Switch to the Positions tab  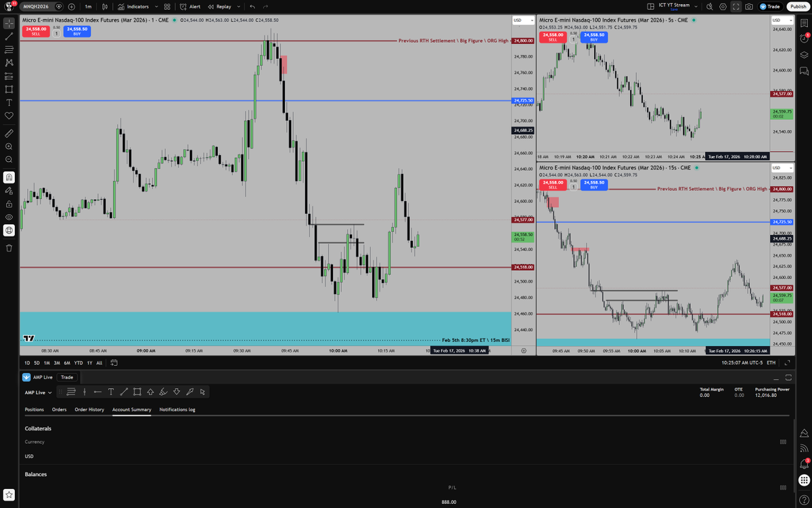[35, 409]
